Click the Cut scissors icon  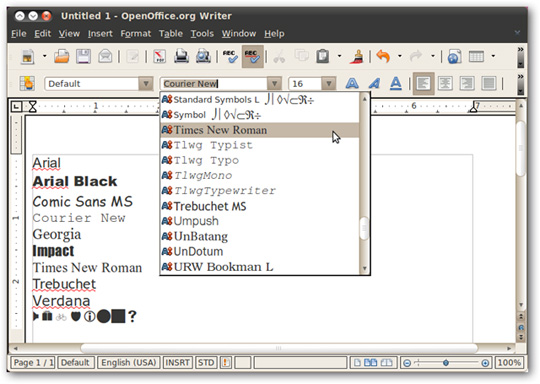pos(279,56)
